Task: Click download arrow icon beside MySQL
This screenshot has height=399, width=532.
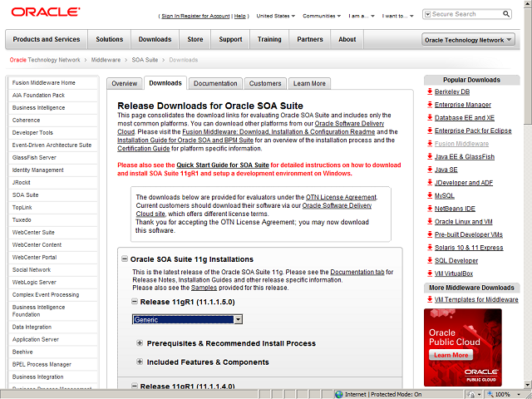Action: click(429, 195)
